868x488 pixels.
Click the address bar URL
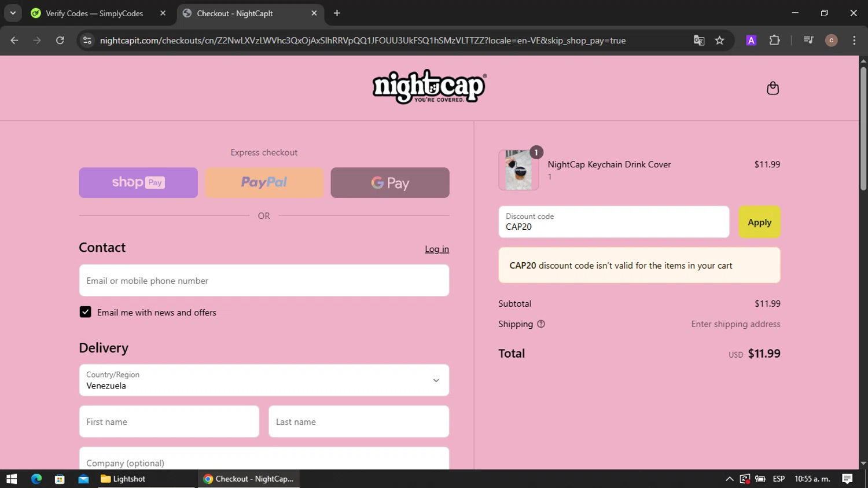tap(363, 41)
